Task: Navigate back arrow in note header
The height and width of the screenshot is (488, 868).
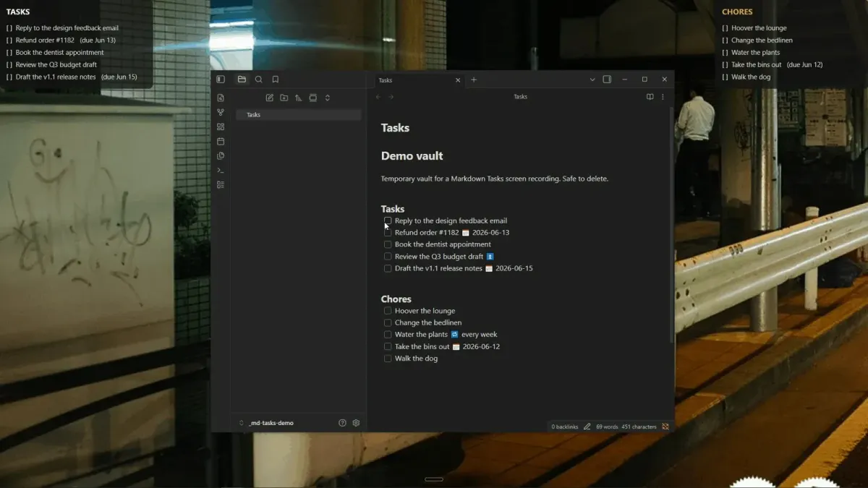Action: click(x=378, y=97)
